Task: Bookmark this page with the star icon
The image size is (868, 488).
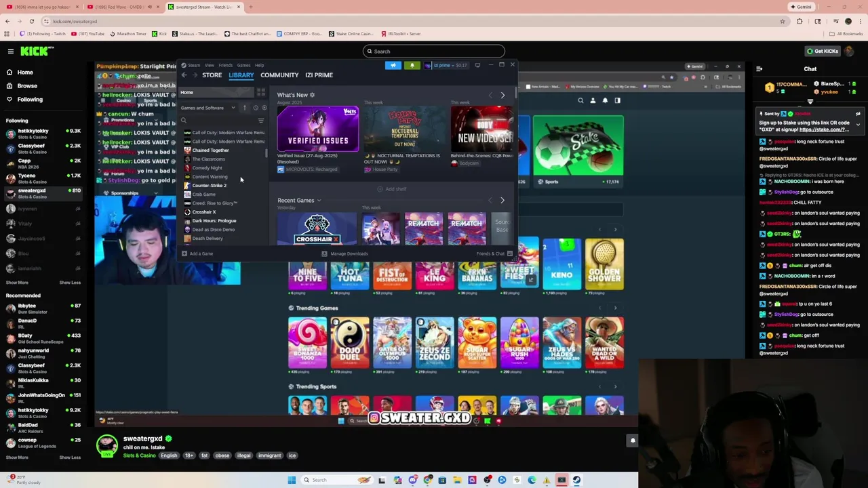Action: [x=783, y=21]
